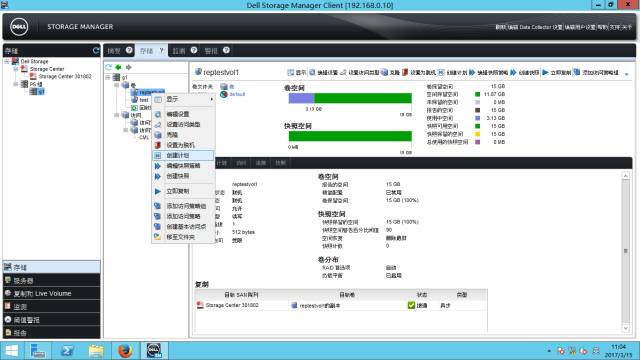This screenshot has height=360, width=640.
Task: Collapse the 访问 node in the middle tree
Action: tap(117, 116)
